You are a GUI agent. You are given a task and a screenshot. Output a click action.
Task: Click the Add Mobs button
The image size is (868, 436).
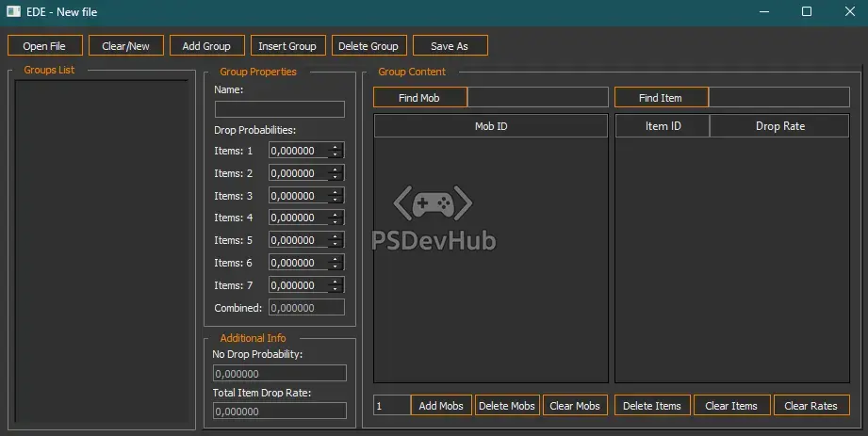[x=441, y=406]
